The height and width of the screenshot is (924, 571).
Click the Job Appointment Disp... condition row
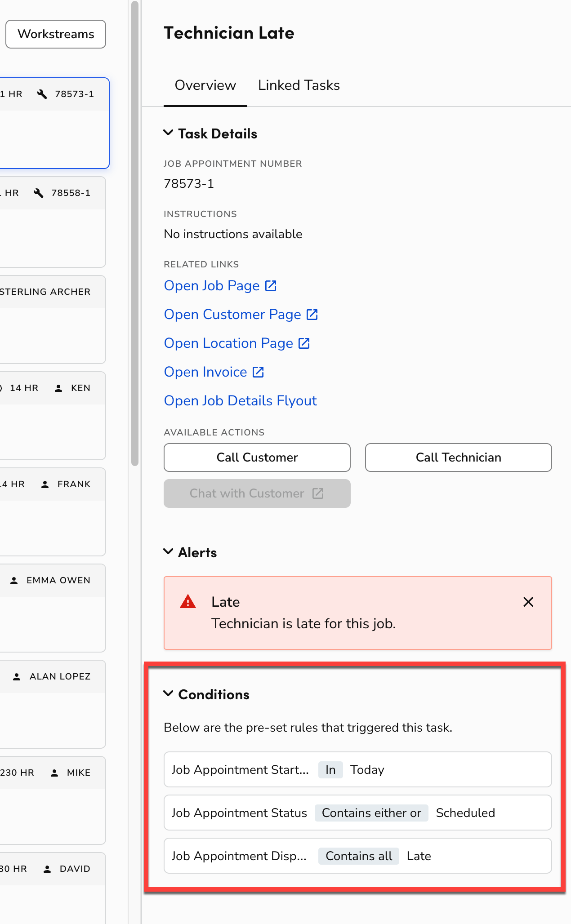click(x=358, y=856)
